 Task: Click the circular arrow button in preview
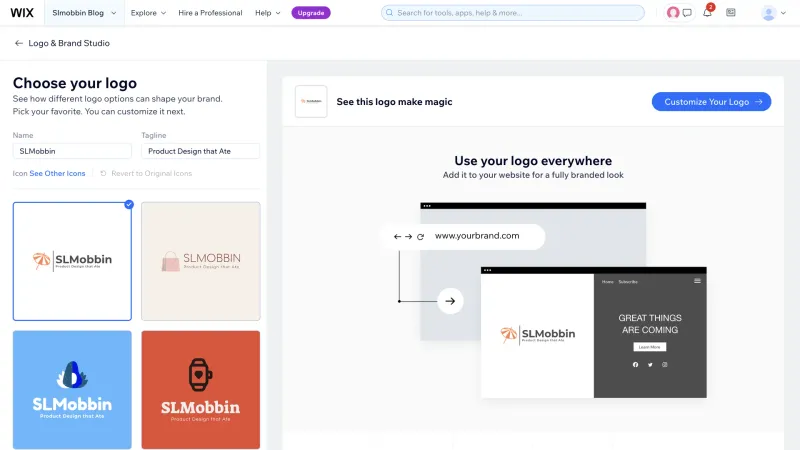coord(450,301)
